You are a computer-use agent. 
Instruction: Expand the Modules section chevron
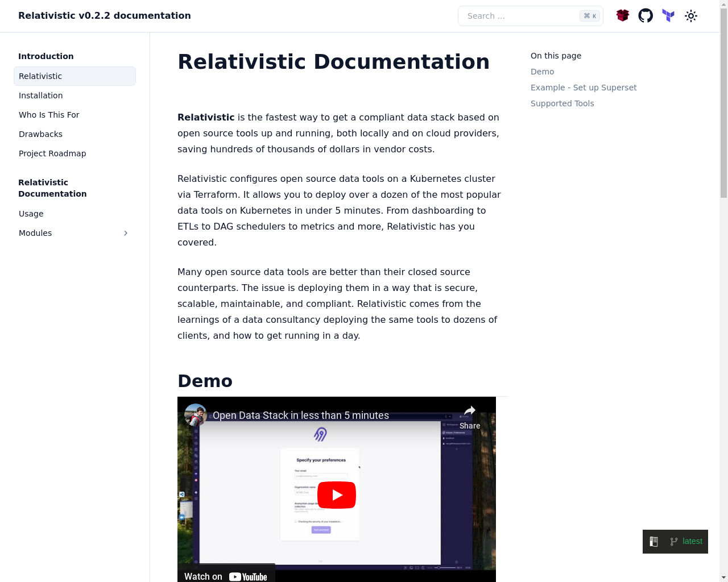point(126,233)
